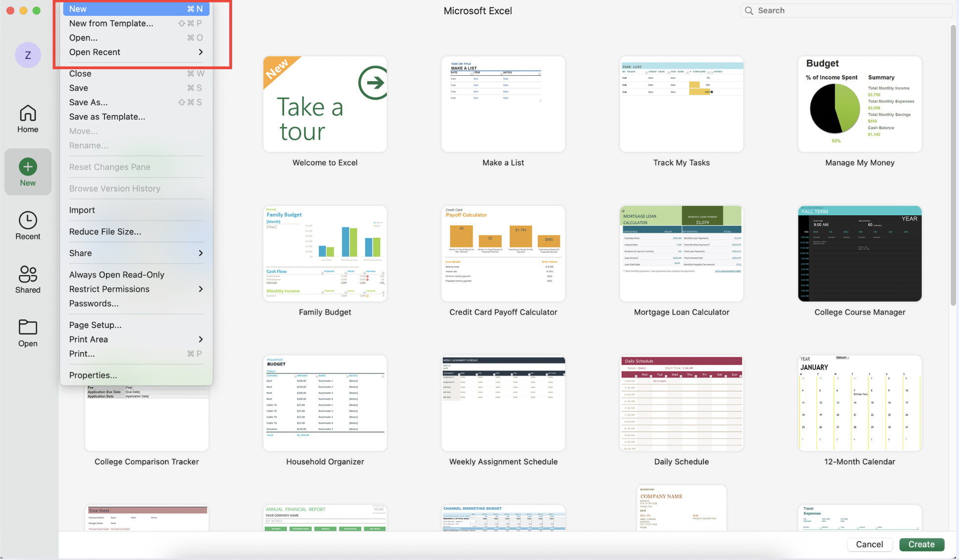The image size is (959, 560).
Task: Open Properties... menu item
Action: pyautogui.click(x=136, y=375)
